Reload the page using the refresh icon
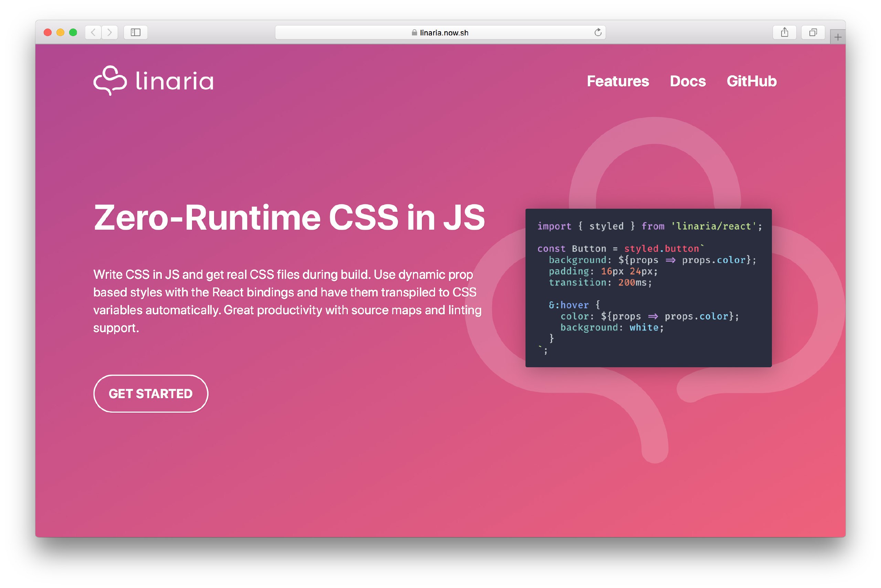 (598, 32)
